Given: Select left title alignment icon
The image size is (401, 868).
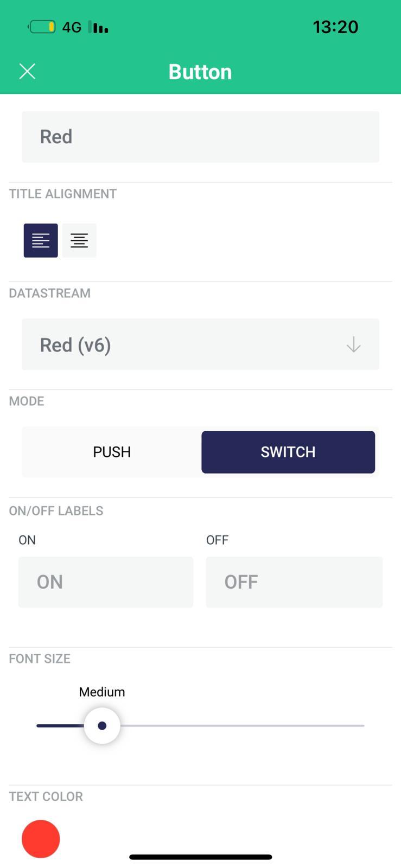Looking at the screenshot, I should tap(41, 240).
